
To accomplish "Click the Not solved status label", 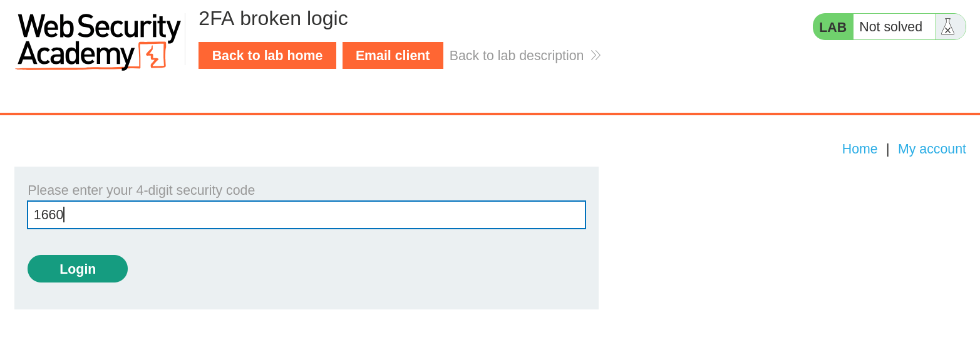I will click(890, 27).
